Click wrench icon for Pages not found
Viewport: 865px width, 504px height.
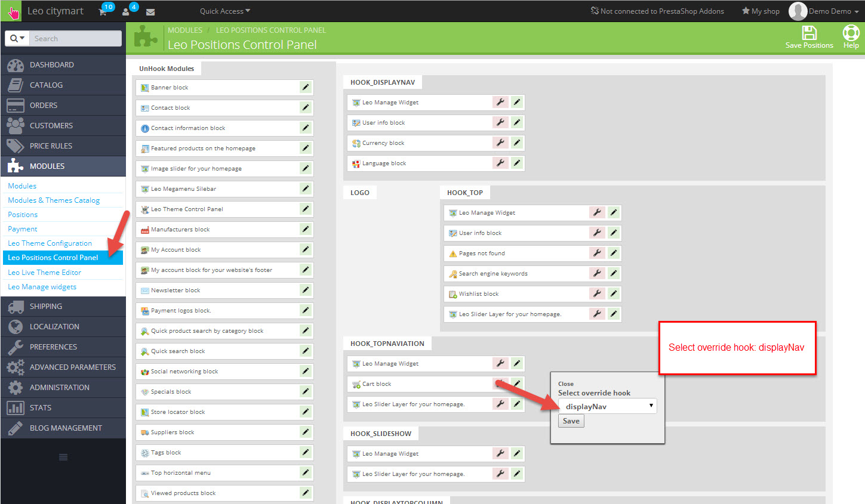597,253
